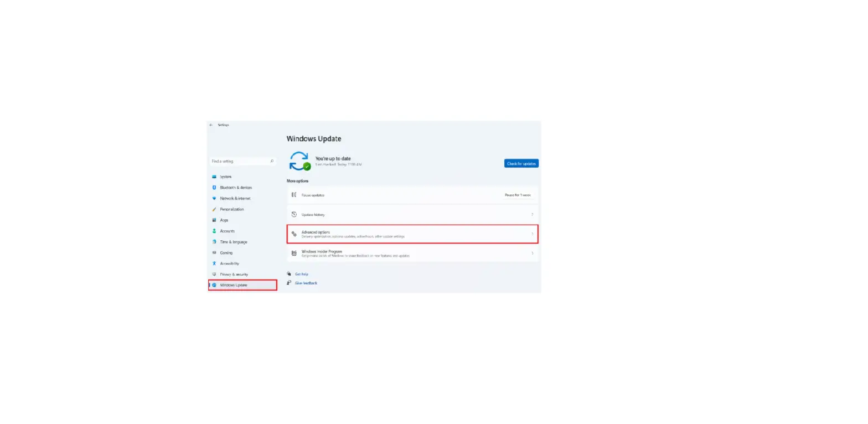The width and height of the screenshot is (868, 424).
Task: Open the Pause for 1 week dropdown
Action: [x=518, y=195]
